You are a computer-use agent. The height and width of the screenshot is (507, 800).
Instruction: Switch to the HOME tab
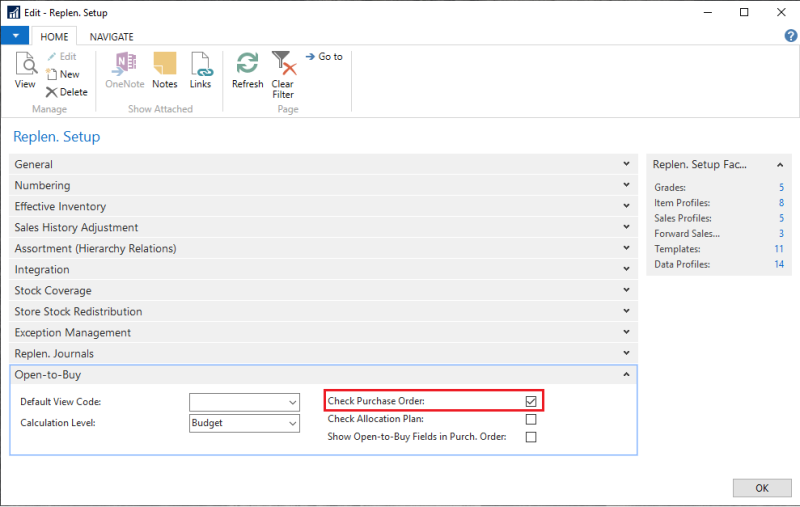(54, 37)
